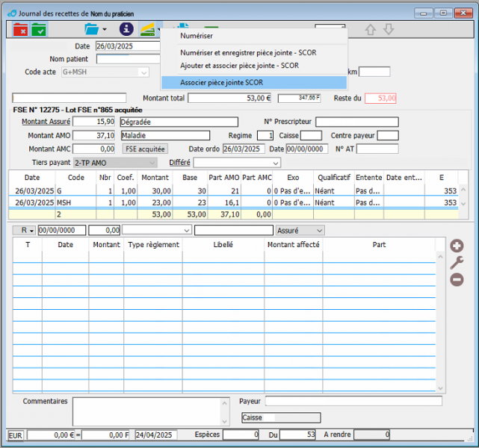Click the N° Prescripteur field

pyautogui.click(x=357, y=122)
